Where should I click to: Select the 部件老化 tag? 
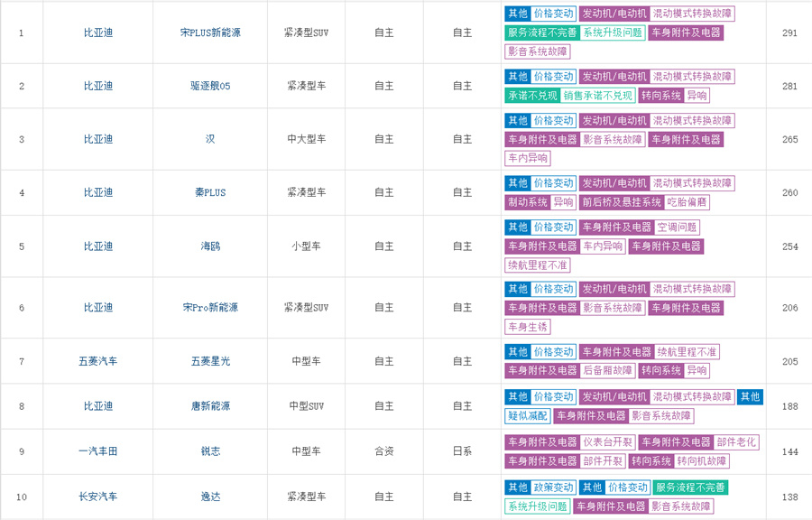(x=736, y=442)
